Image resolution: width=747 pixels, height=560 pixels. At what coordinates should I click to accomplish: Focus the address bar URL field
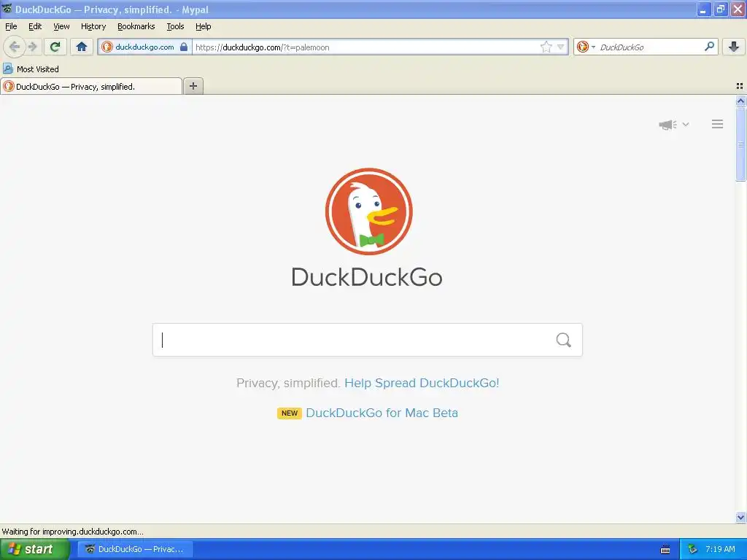(365, 47)
